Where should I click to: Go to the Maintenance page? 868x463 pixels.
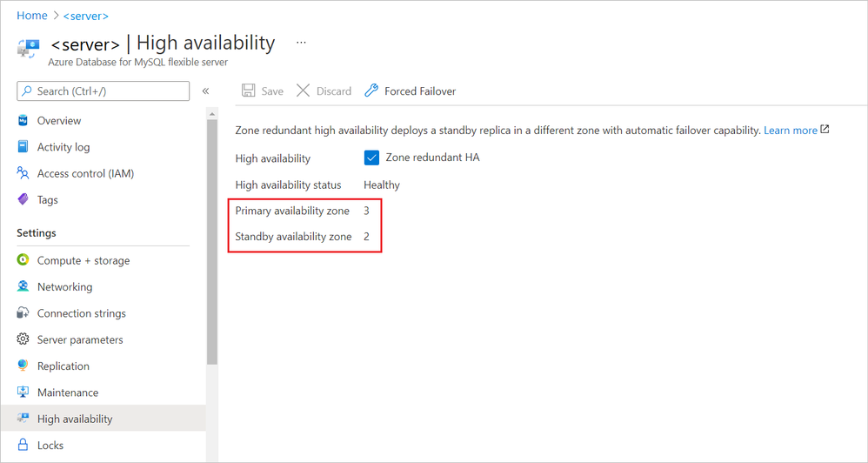(x=67, y=393)
